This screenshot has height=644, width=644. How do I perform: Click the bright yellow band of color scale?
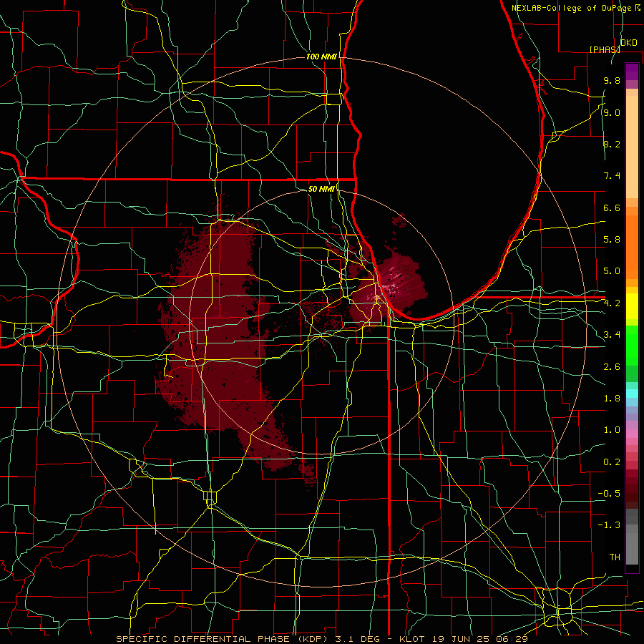pyautogui.click(x=632, y=306)
